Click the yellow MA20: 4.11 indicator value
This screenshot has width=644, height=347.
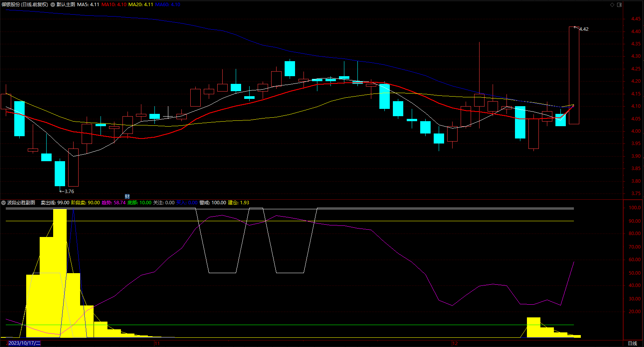point(141,5)
